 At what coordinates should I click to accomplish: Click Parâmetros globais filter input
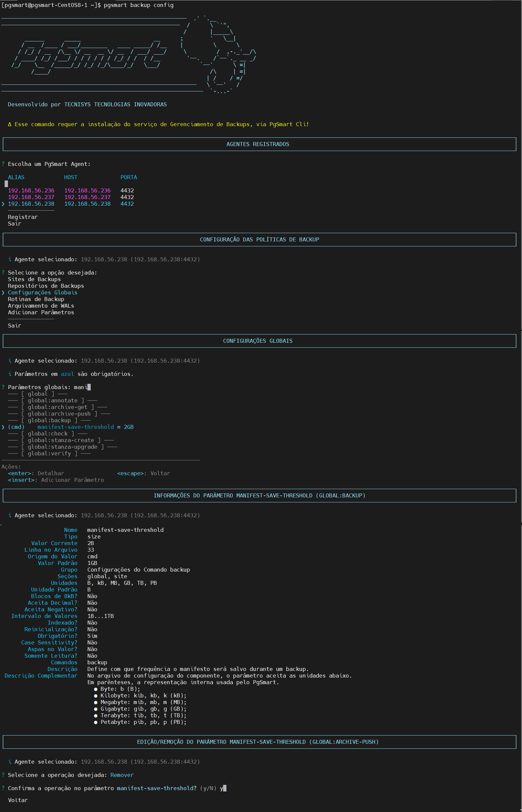click(x=82, y=387)
